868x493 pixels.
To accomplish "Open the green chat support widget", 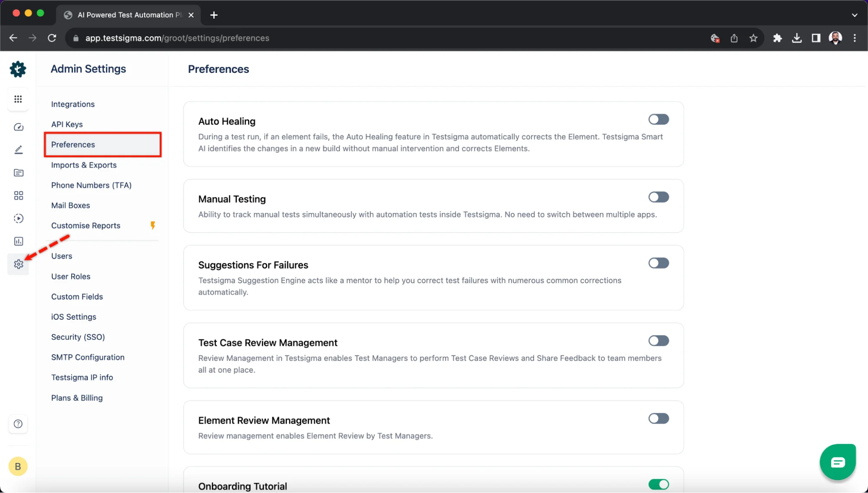I will pos(837,462).
